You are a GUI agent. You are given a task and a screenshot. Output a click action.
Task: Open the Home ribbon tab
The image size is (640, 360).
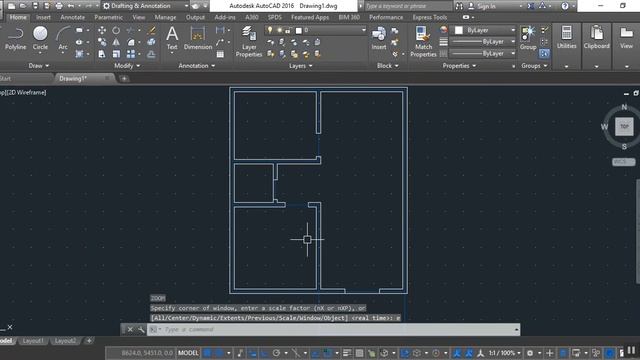18,17
